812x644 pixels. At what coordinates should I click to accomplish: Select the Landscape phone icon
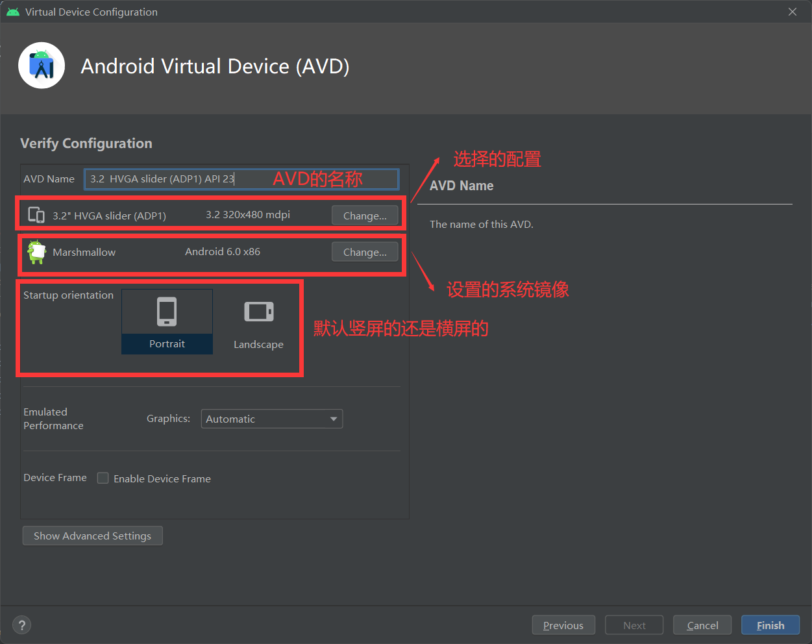point(258,312)
